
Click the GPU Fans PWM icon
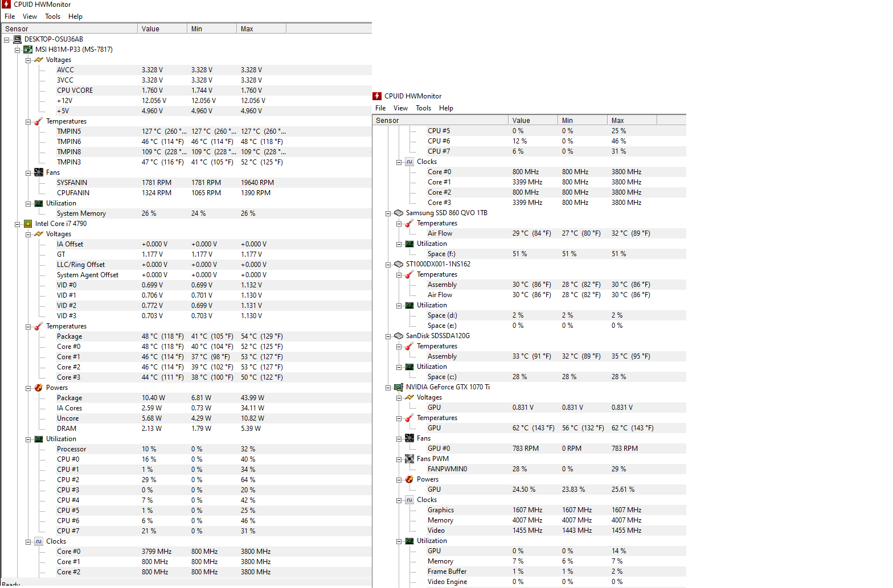[x=409, y=459]
